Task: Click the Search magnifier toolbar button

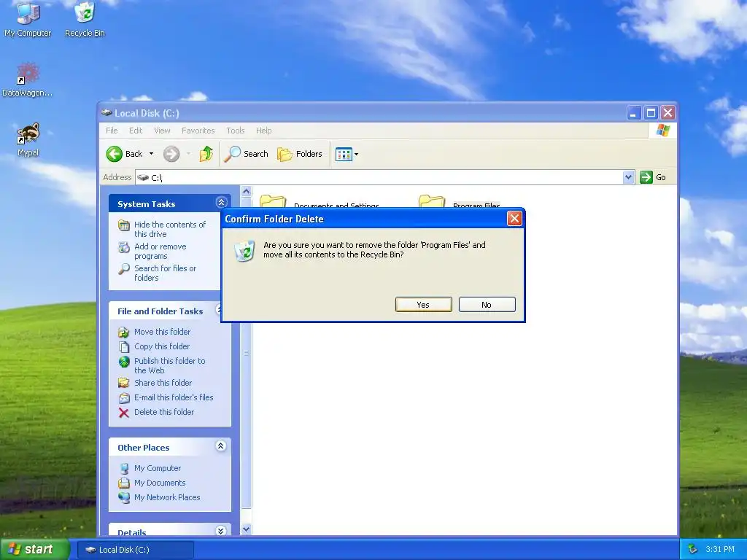Action: point(246,154)
